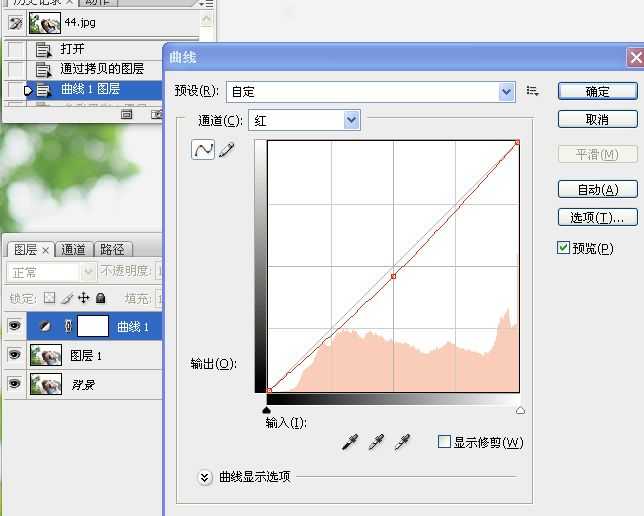Viewport: 644px width, 516px height.
Task: Select the middle curve control point
Action: coord(393,276)
